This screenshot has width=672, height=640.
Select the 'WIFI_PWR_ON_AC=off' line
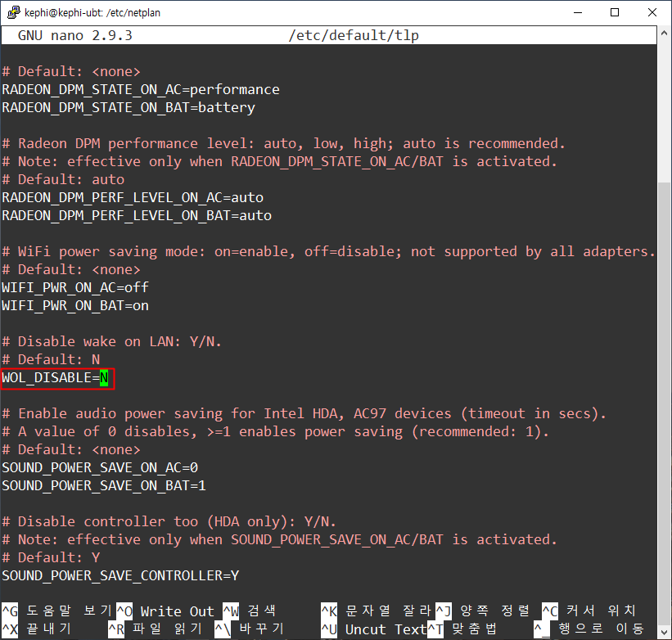pyautogui.click(x=75, y=287)
